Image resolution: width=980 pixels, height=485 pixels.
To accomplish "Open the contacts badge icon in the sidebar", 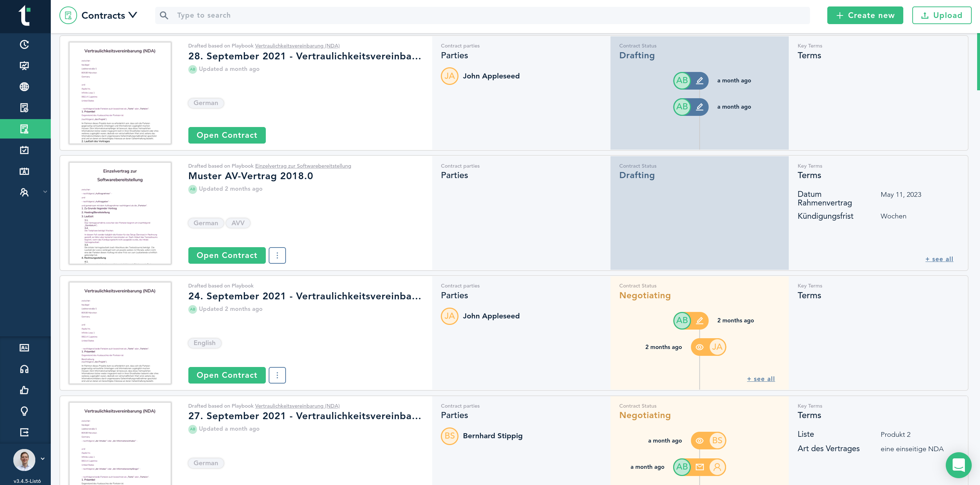I will (x=24, y=348).
